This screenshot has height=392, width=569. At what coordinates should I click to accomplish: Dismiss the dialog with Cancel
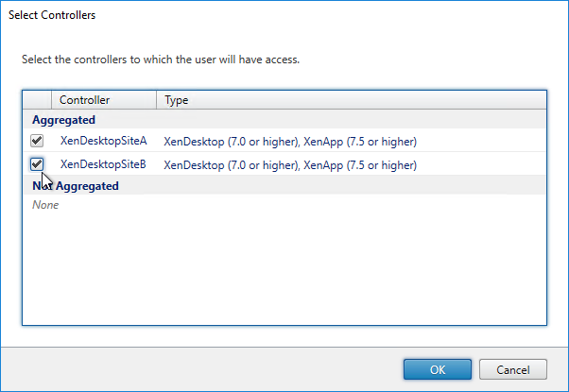click(512, 369)
